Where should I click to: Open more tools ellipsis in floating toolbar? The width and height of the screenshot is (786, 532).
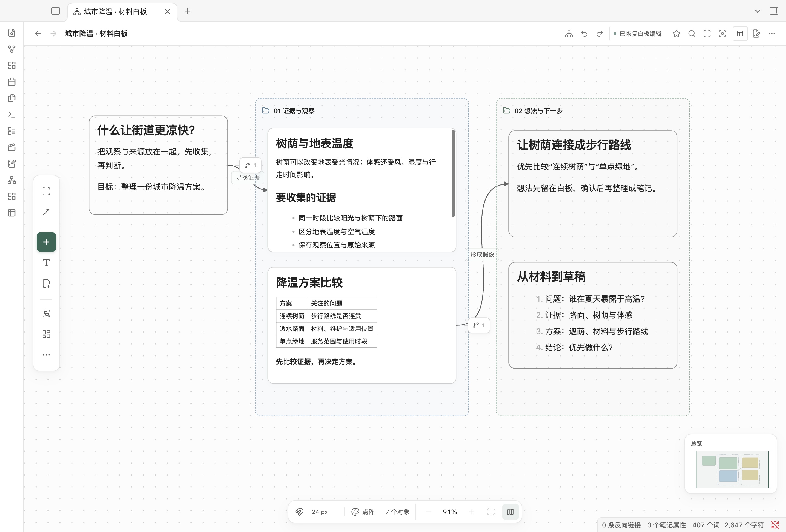coord(46,355)
